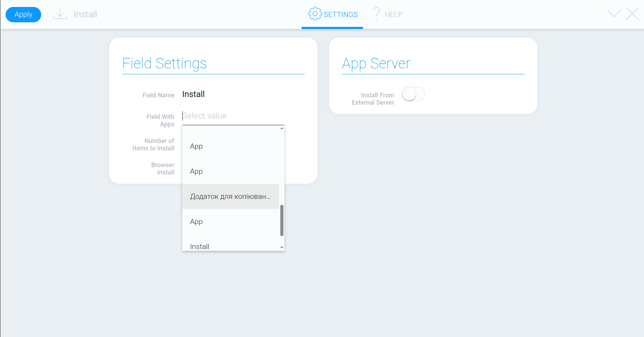Open the Settings gear icon
The height and width of the screenshot is (337, 644).
coord(315,14)
